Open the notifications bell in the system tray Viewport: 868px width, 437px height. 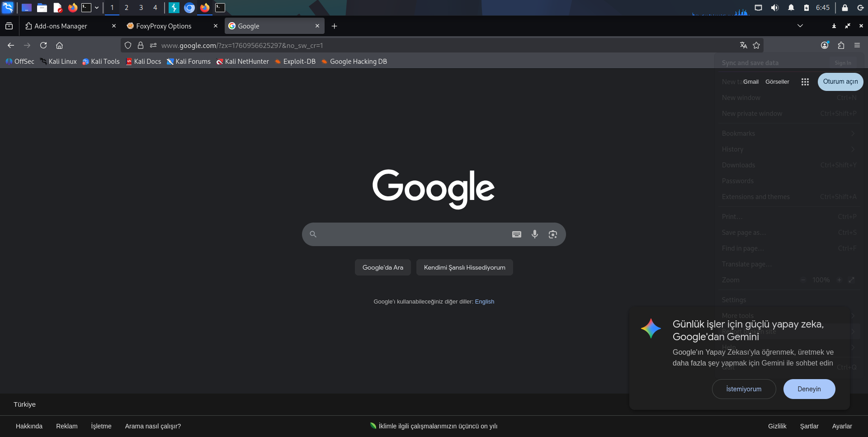click(x=791, y=8)
